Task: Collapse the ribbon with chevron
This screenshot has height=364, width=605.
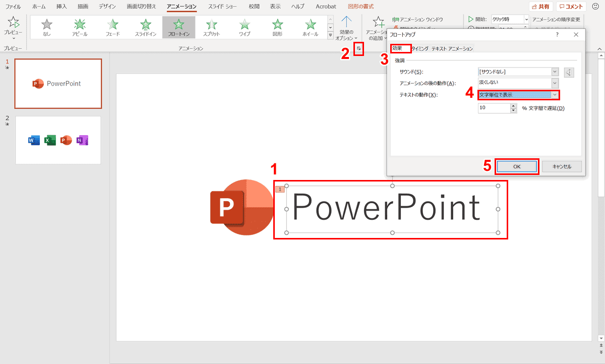Action: [600, 48]
